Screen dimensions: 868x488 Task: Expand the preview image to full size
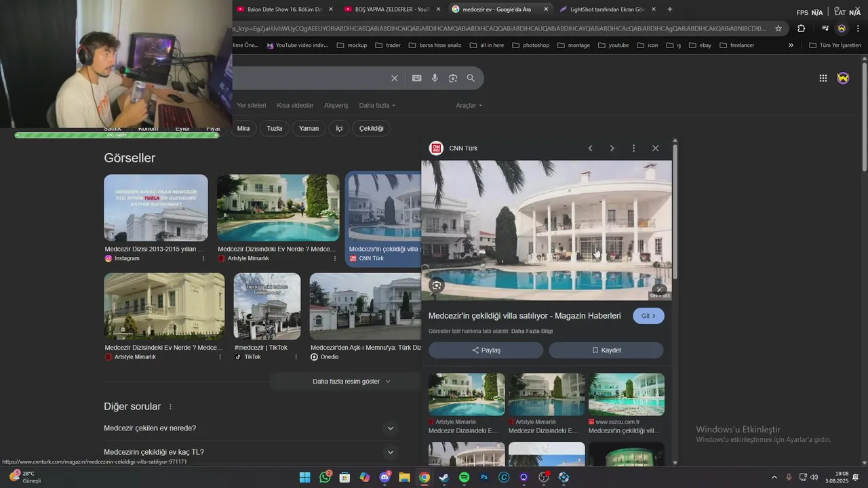(x=660, y=289)
